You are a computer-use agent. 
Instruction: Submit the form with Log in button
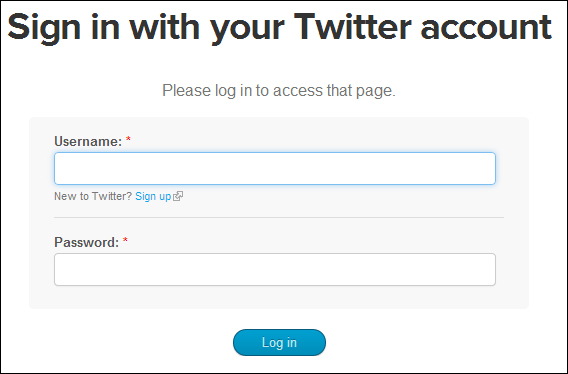click(x=279, y=342)
